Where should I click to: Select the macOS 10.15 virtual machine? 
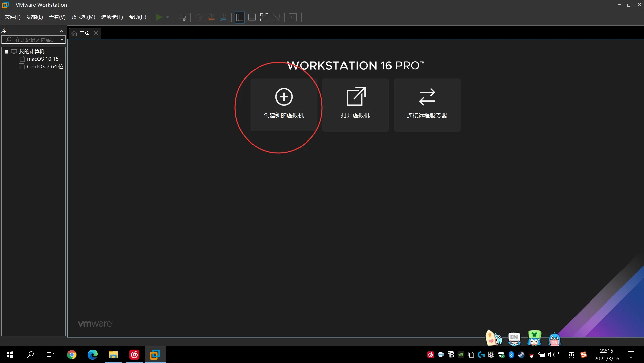[x=43, y=59]
